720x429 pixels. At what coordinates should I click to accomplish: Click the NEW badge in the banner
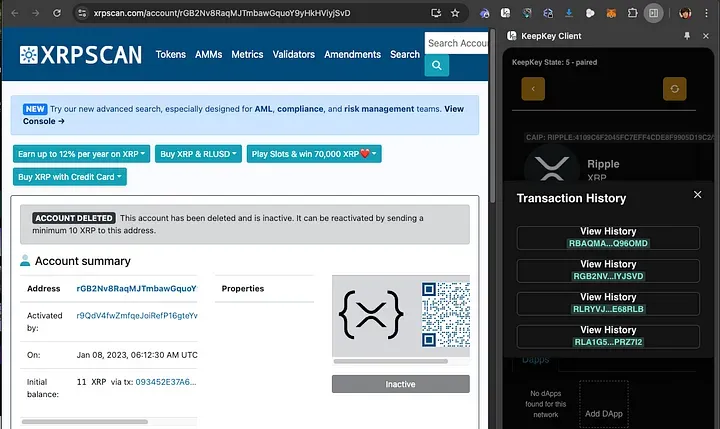(x=35, y=109)
